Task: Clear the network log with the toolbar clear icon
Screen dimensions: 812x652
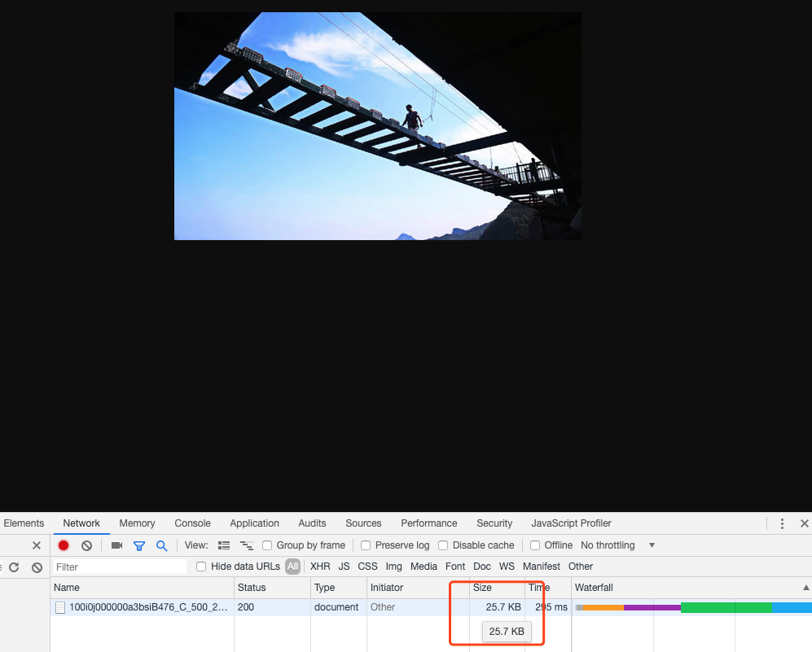Action: 86,545
